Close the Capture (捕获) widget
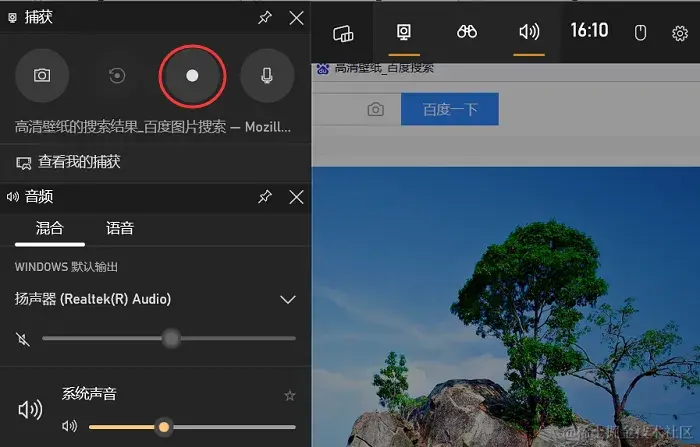This screenshot has height=447, width=700. pyautogui.click(x=296, y=18)
